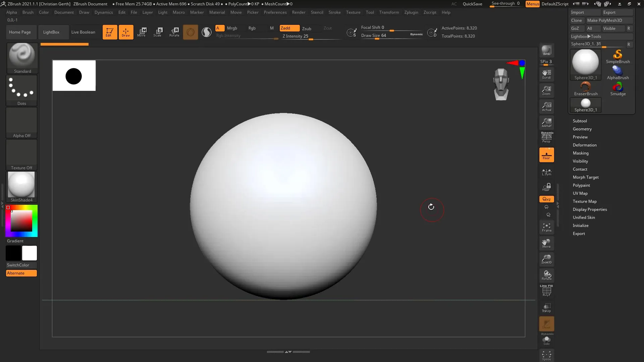Image resolution: width=644 pixels, height=362 pixels.
Task: Switch to the Move transform tool
Action: pyautogui.click(x=142, y=32)
